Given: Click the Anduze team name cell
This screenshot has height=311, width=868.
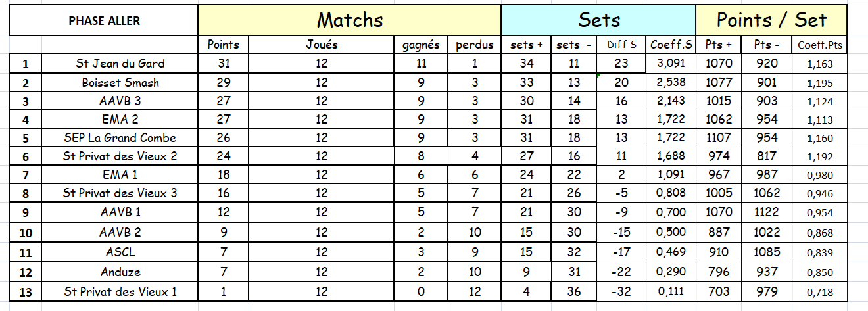Looking at the screenshot, I should (120, 272).
